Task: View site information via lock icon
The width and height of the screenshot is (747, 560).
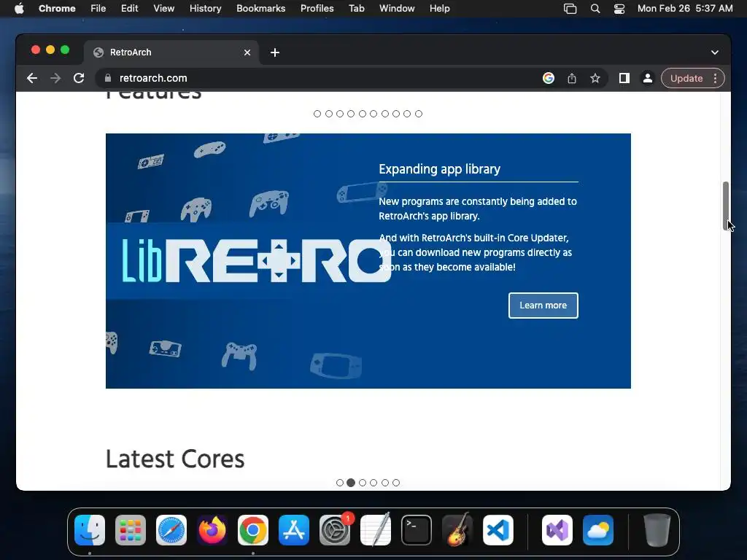Action: [x=108, y=78]
